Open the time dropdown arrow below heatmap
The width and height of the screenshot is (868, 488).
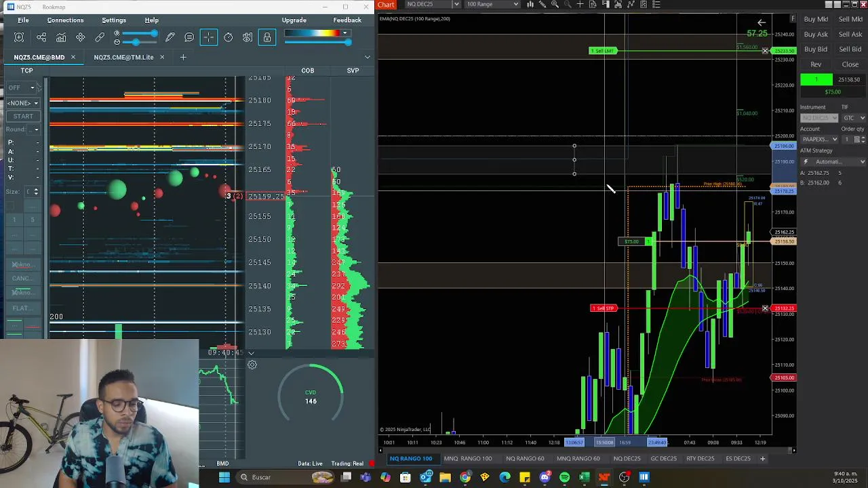[x=251, y=352]
